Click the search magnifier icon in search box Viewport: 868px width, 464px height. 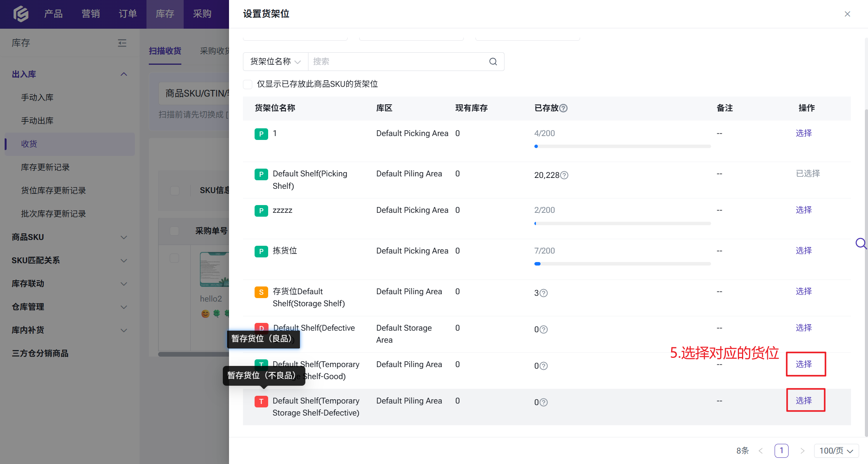[493, 62]
